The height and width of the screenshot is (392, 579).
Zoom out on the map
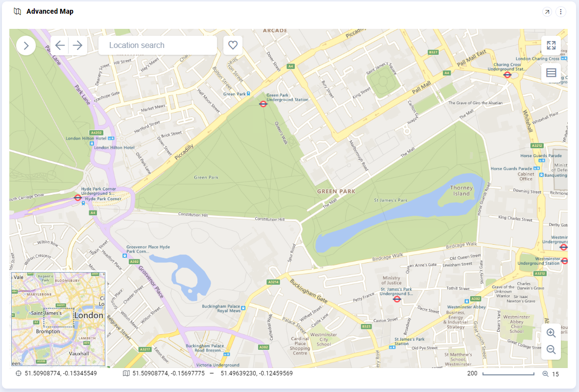(x=551, y=350)
